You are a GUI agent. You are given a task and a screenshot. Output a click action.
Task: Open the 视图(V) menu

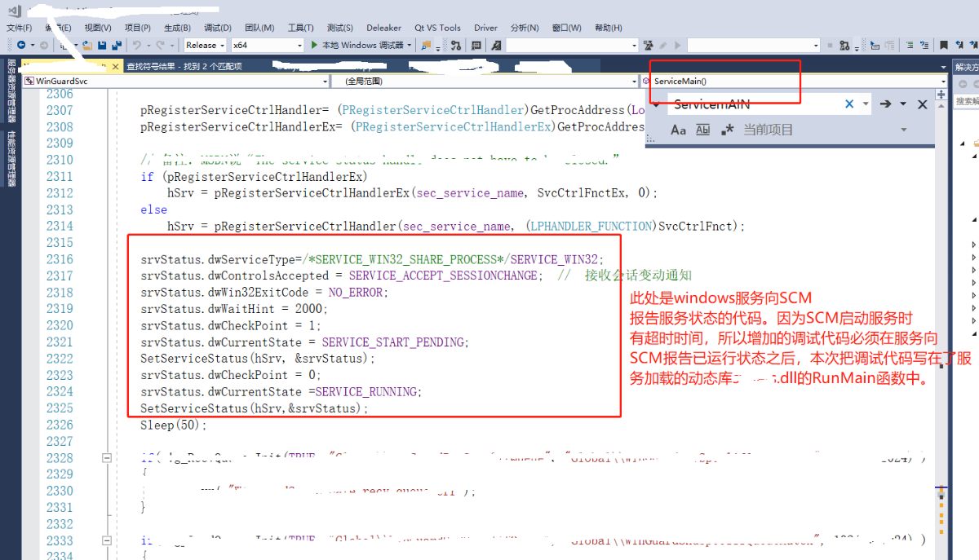pos(98,28)
